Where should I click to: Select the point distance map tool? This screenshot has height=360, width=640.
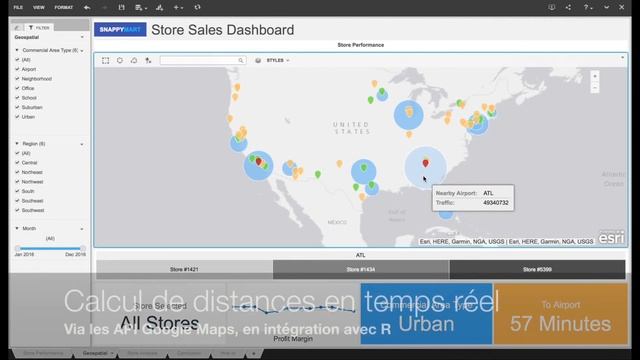pos(148,60)
